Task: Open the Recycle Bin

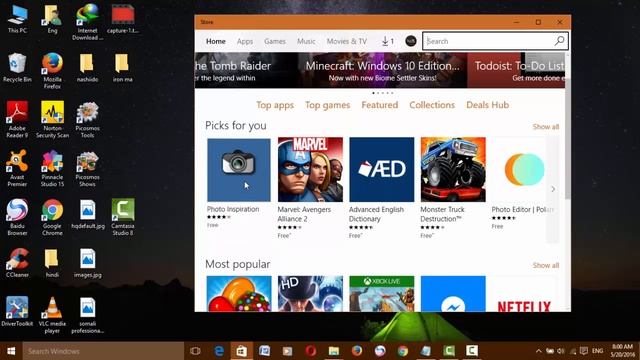Action: click(x=17, y=68)
